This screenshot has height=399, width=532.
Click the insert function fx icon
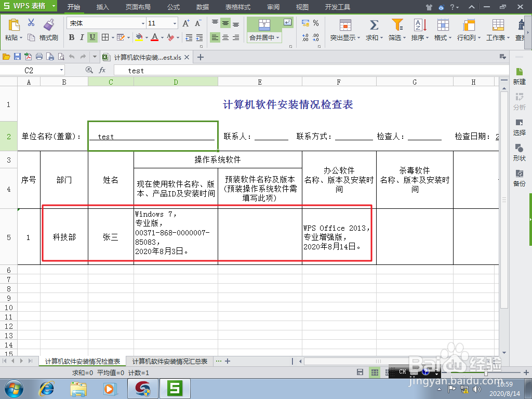(102, 70)
